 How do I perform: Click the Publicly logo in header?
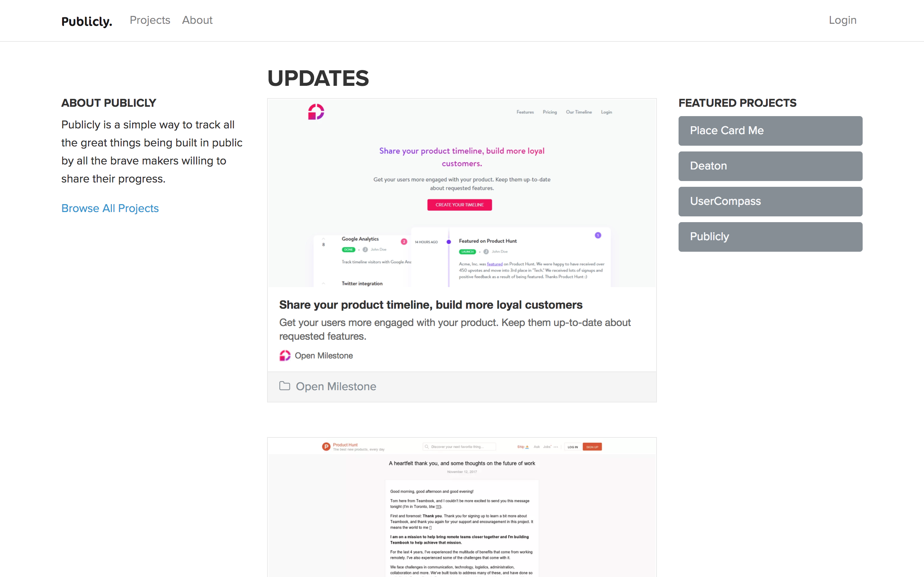87,21
